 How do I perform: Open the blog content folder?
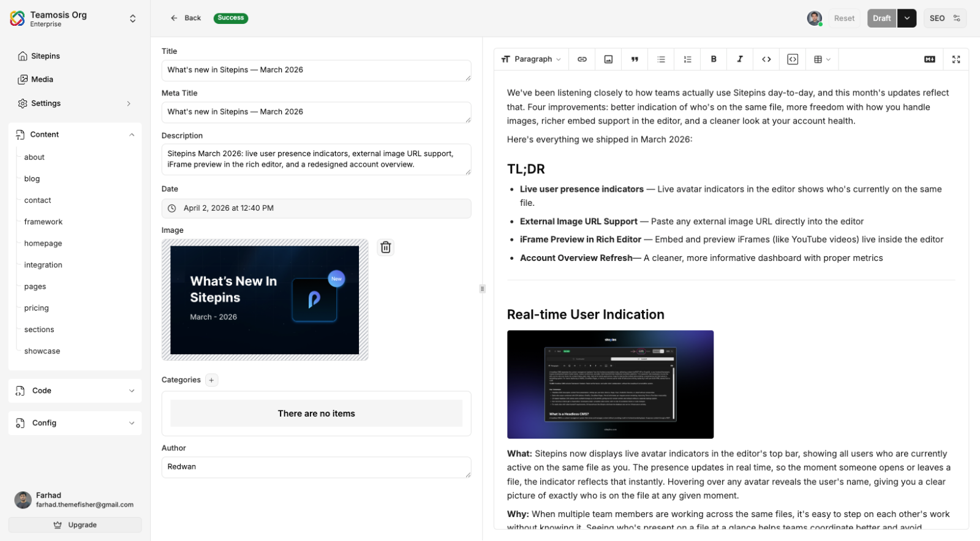coord(32,179)
